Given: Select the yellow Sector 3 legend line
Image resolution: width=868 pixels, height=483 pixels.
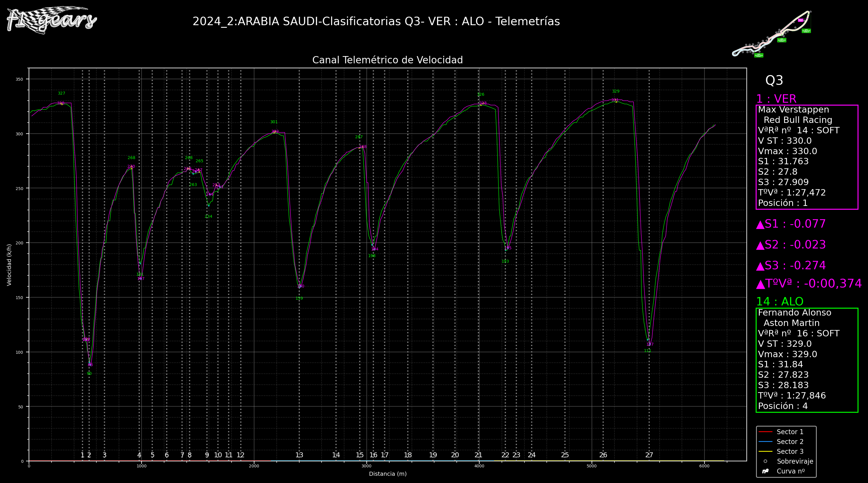Looking at the screenshot, I should tap(765, 451).
